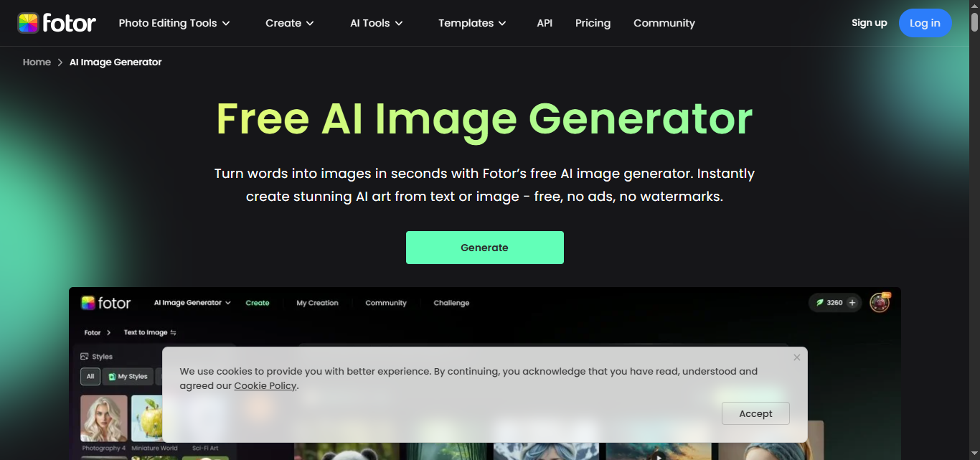Open the Community nav item
The height and width of the screenshot is (460, 980).
click(664, 23)
